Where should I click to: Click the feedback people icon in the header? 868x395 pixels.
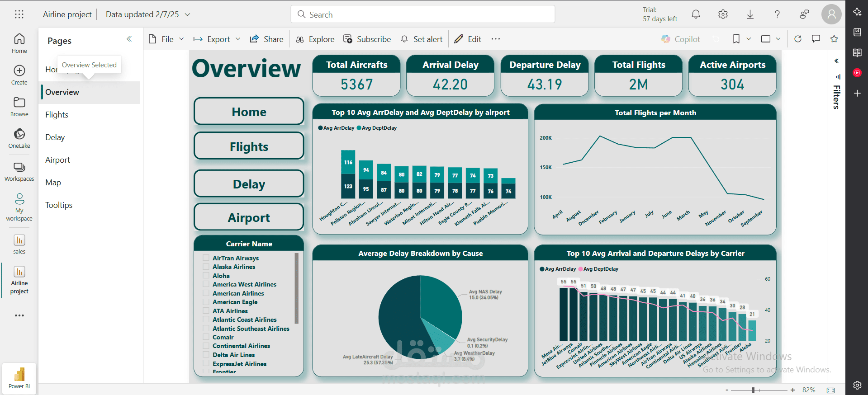pyautogui.click(x=804, y=14)
